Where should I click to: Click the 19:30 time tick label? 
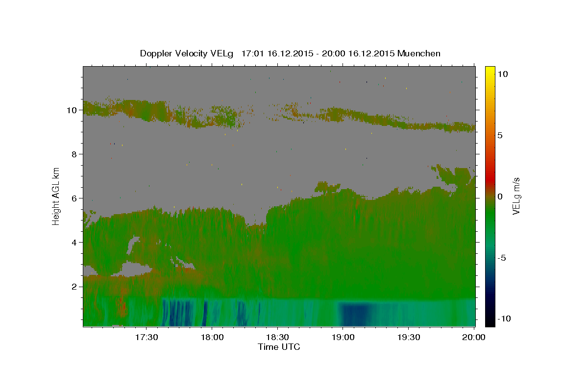(x=409, y=337)
